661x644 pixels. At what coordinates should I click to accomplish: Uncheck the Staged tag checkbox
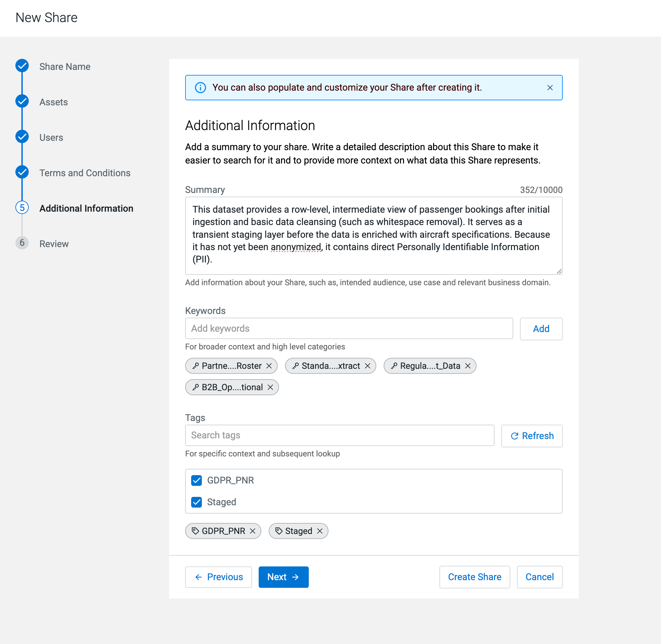pyautogui.click(x=196, y=502)
